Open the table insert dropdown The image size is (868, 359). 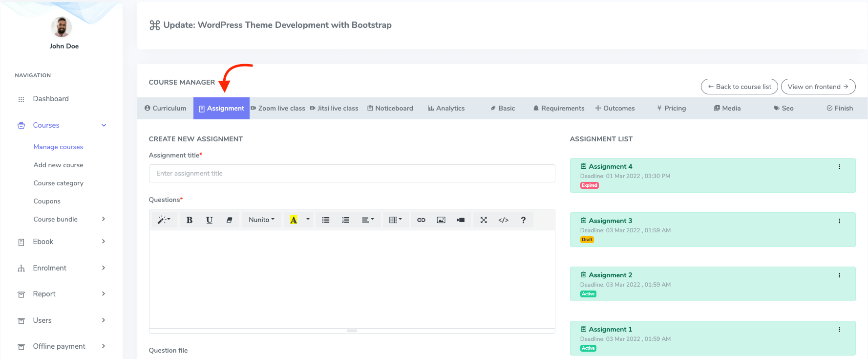(x=395, y=220)
